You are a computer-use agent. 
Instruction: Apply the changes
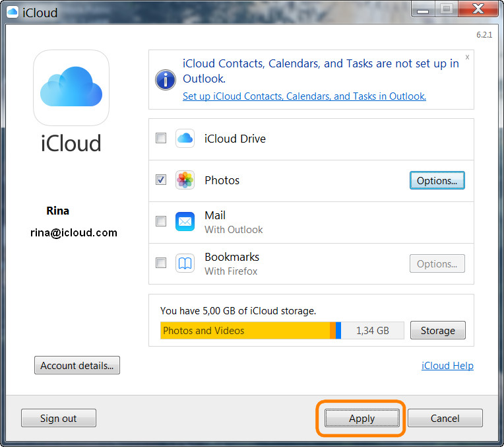point(362,418)
